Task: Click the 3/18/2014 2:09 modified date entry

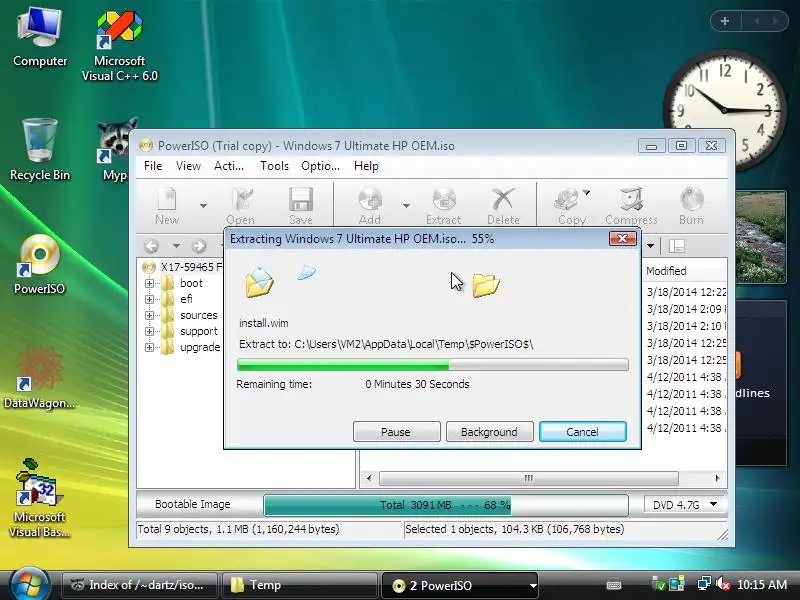Action: click(x=686, y=309)
